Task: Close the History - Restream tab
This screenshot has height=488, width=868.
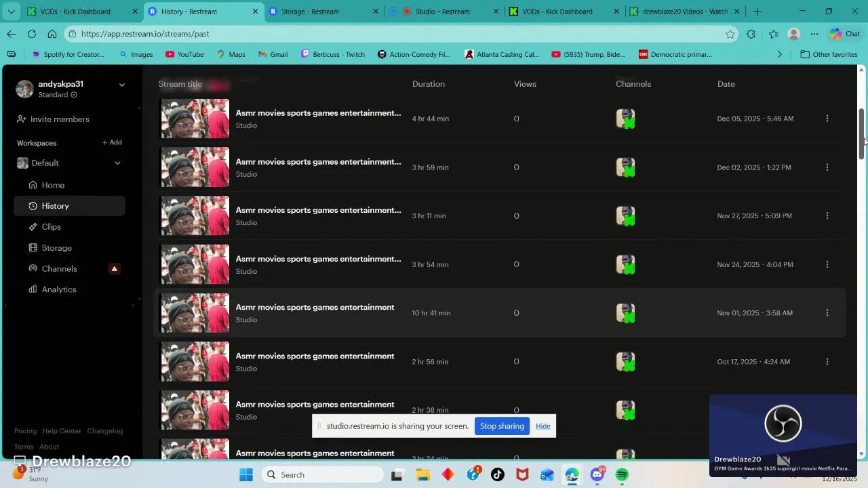Action: click(256, 12)
